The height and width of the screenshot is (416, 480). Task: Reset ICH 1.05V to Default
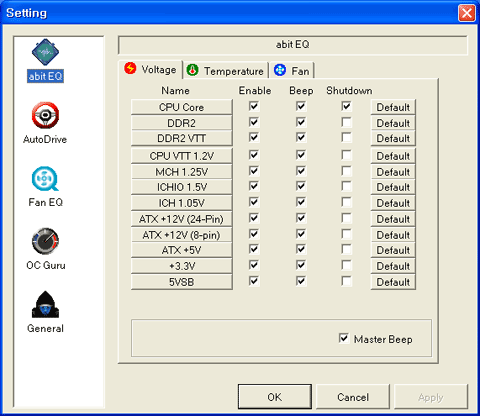click(x=393, y=203)
